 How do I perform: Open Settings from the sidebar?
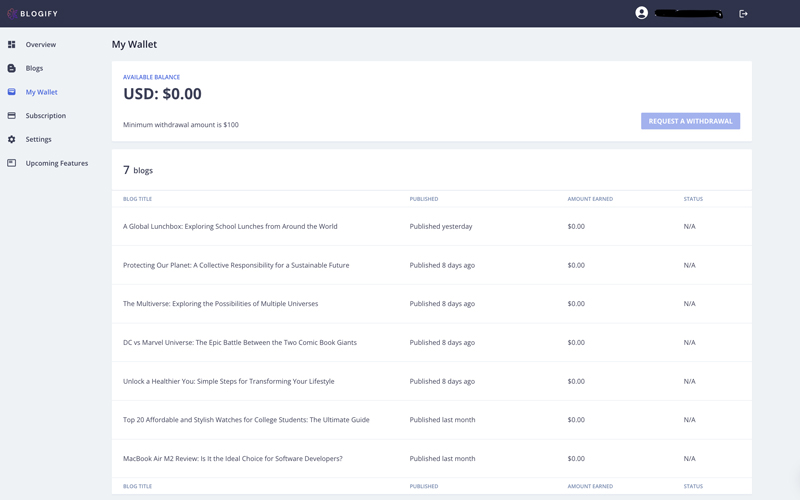coord(38,139)
